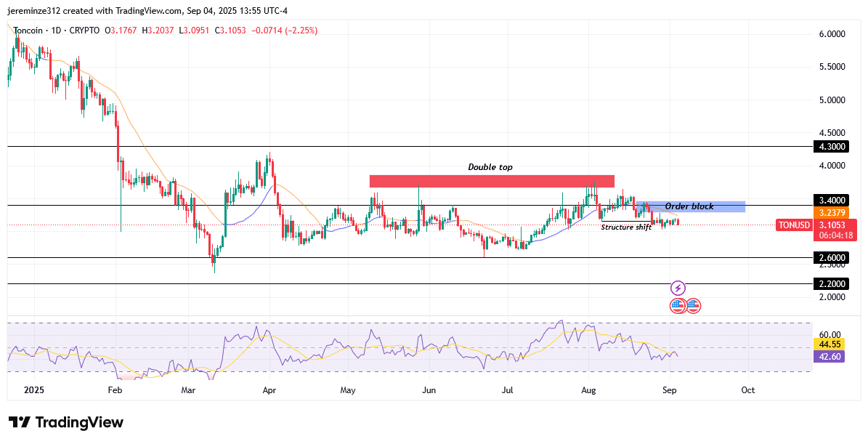Viewport: 868px width, 444px height.
Task: Click the H3.2037 high value in legend
Action: pos(158,31)
